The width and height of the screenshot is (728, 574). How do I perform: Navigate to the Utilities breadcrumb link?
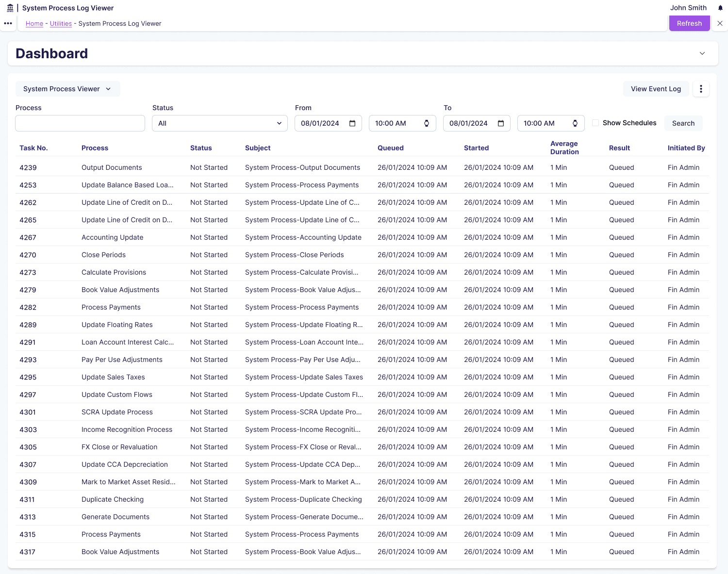[61, 23]
